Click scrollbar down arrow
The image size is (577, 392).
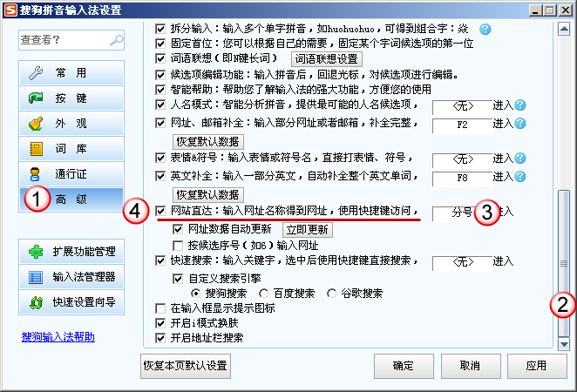tap(564, 344)
